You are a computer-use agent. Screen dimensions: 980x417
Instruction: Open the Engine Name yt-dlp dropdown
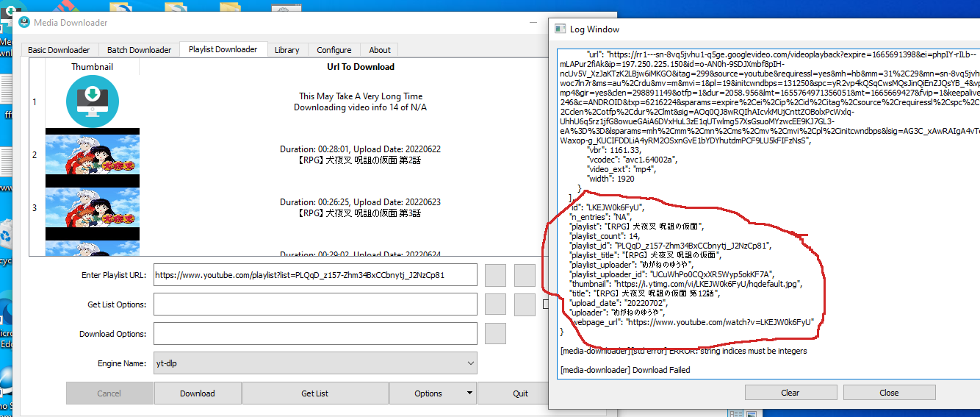coord(316,363)
